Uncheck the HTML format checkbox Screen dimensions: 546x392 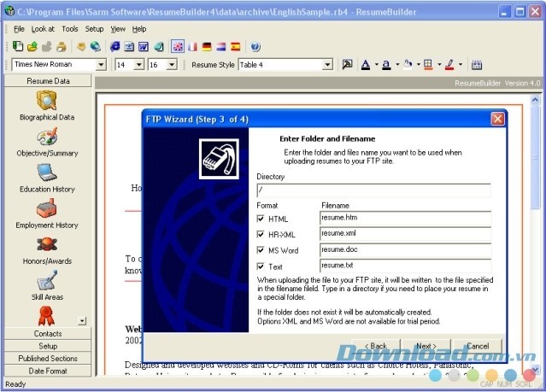coord(261,219)
